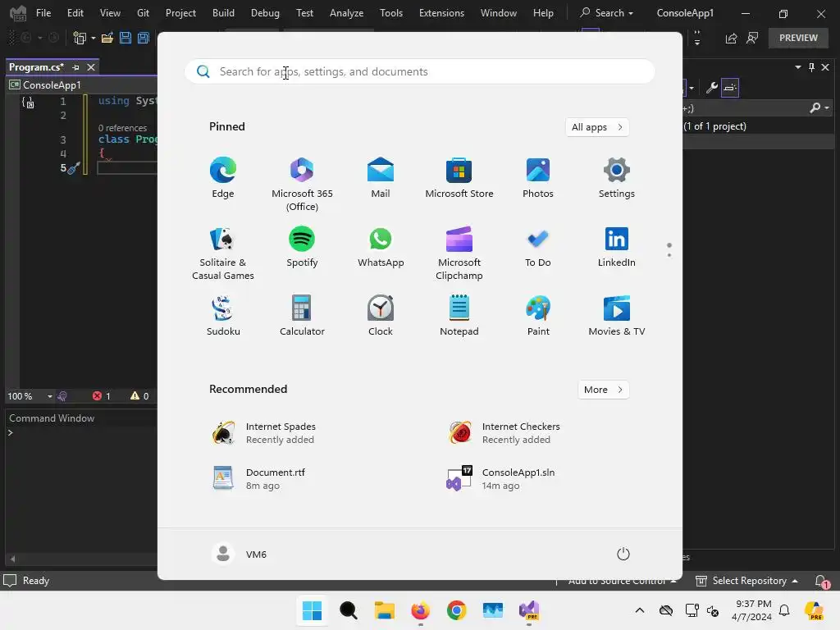Click the All apps button
840x630 pixels.
(597, 127)
